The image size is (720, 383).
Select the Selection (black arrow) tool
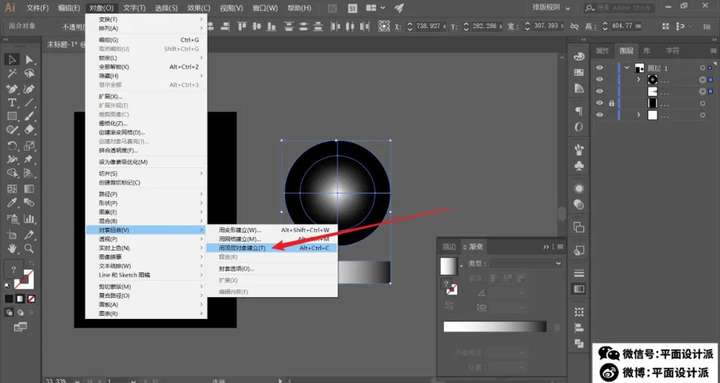click(x=12, y=60)
